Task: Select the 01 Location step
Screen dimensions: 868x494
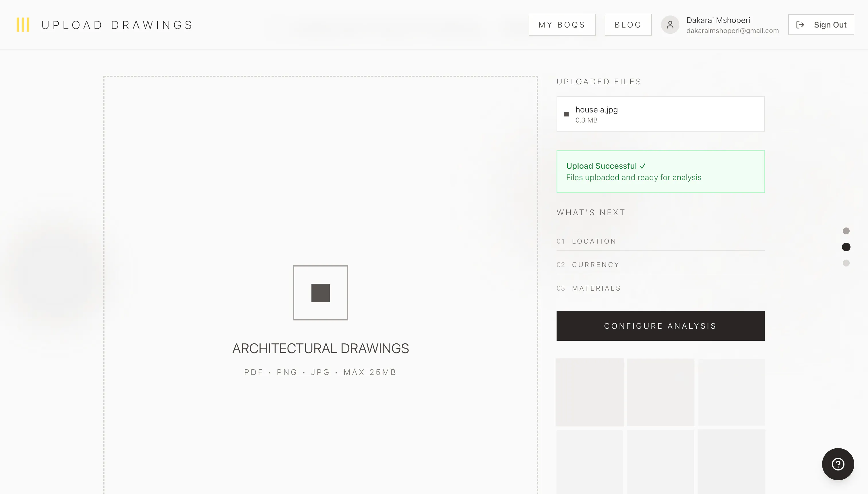Action: click(660, 241)
